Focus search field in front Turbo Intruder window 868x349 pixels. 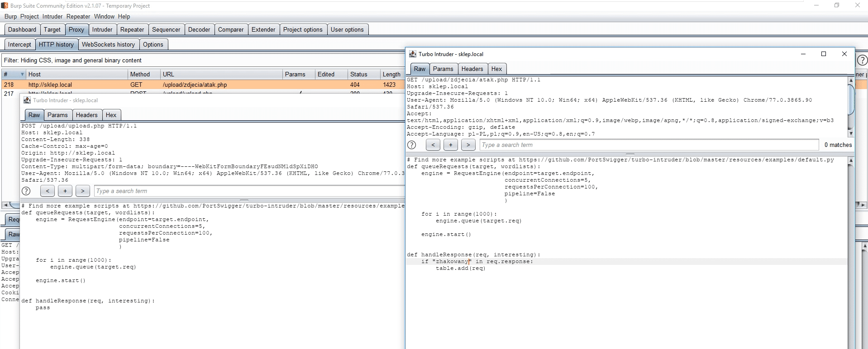coord(649,145)
